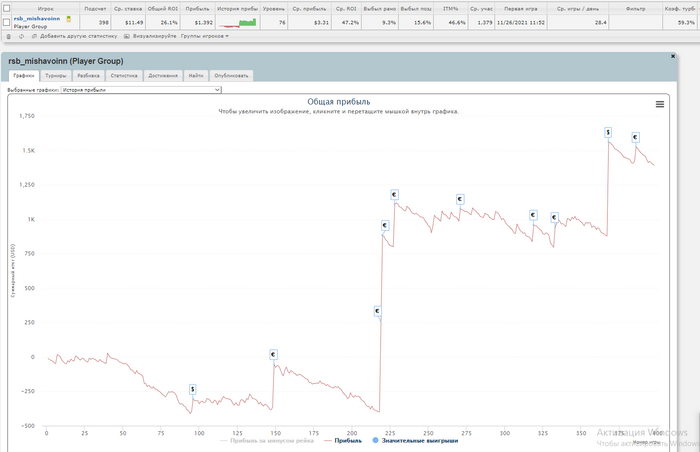Open the Выбранные графики dropdown
The image size is (700, 452).
coord(140,89)
